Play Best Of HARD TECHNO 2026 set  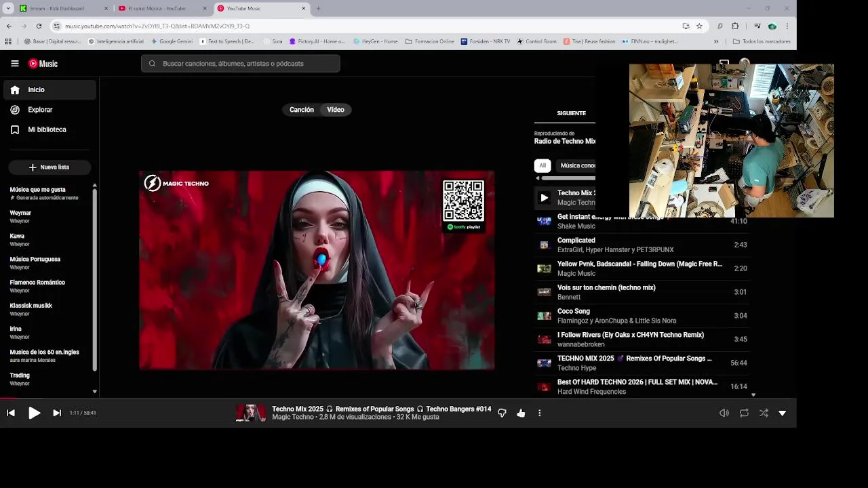641,386
